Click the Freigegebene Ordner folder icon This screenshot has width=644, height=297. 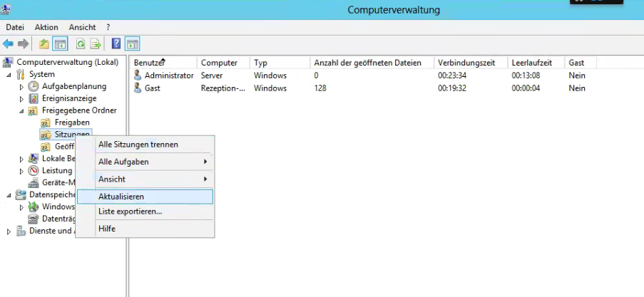[34, 110]
